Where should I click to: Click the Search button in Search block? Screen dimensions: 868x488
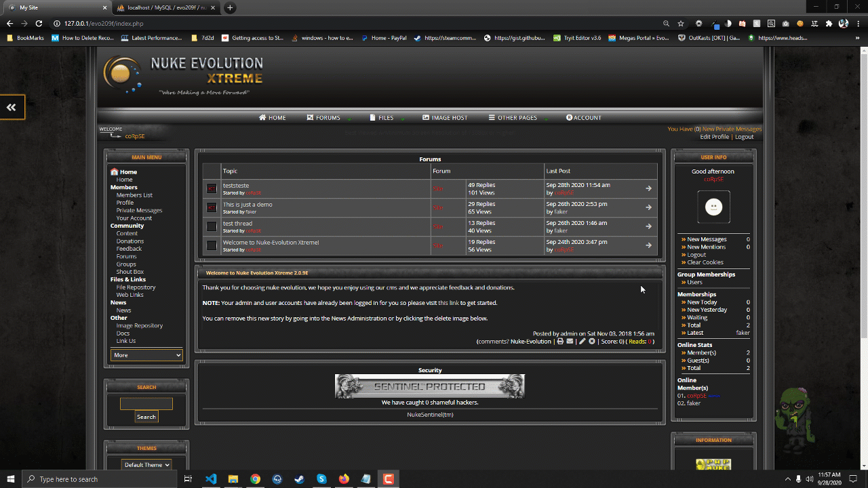pyautogui.click(x=146, y=417)
